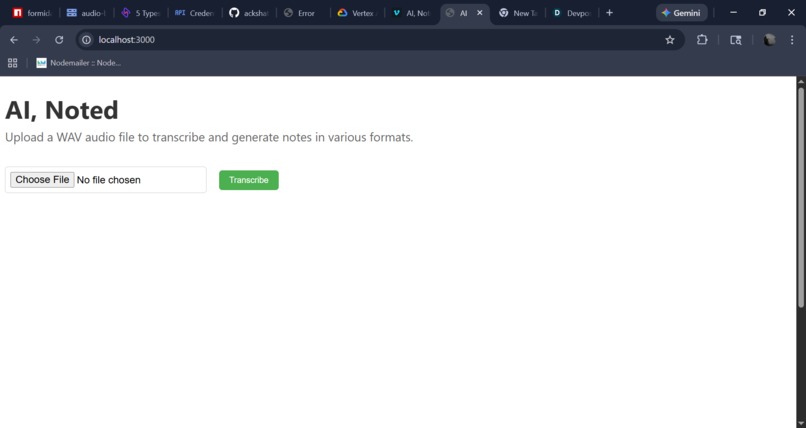
Task: Open the Chrome three-dot menu
Action: (x=792, y=40)
